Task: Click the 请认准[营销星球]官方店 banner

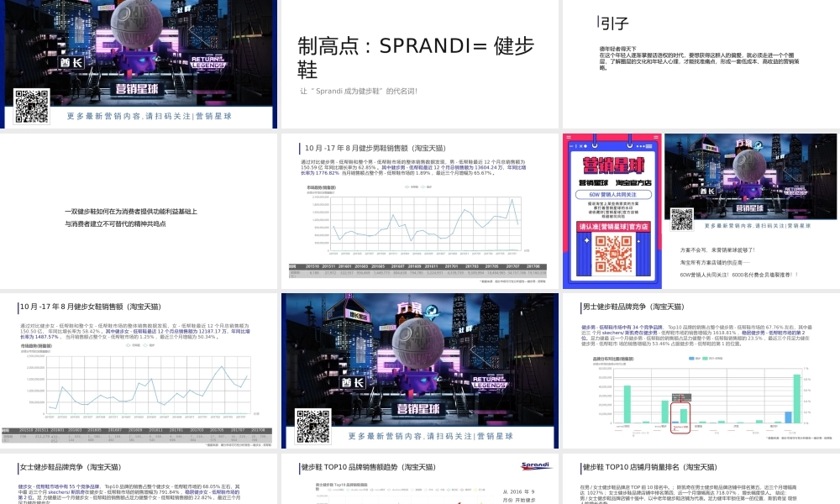Action: pos(613,226)
